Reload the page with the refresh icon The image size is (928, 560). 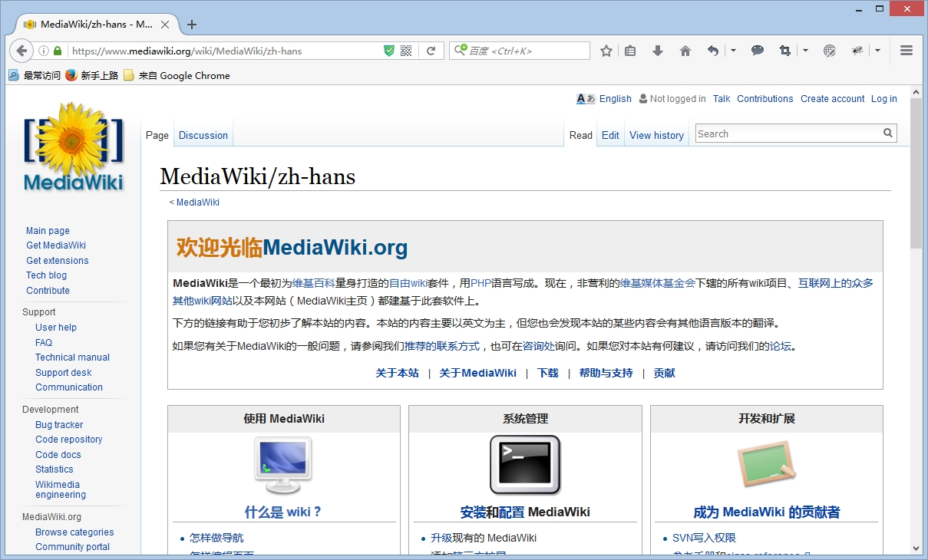(x=431, y=51)
